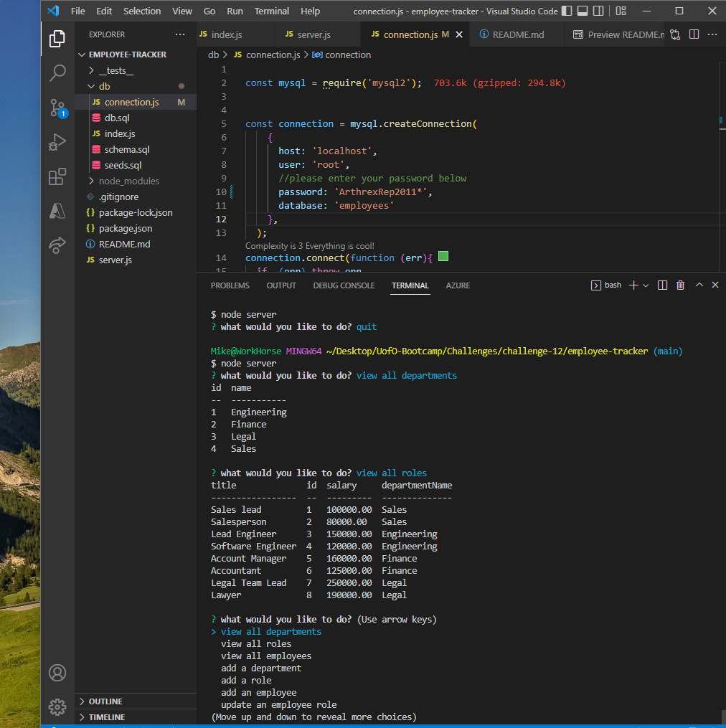Open package-lock.json in the explorer
The width and height of the screenshot is (726, 728).
(x=135, y=212)
